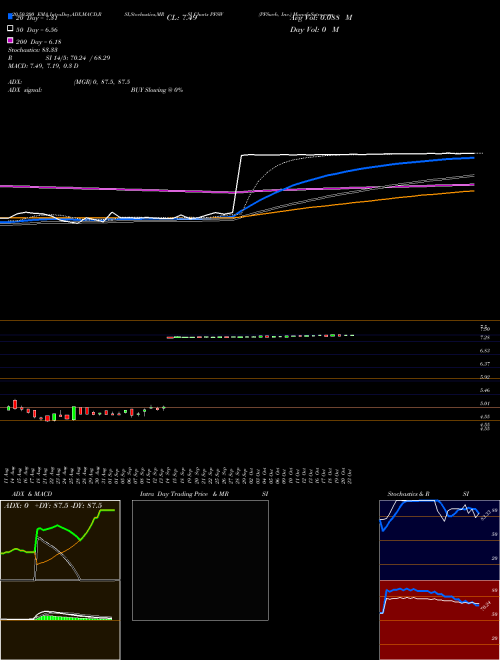Click the 5.01 price axis label
This screenshot has width=500, height=660.
[485, 404]
